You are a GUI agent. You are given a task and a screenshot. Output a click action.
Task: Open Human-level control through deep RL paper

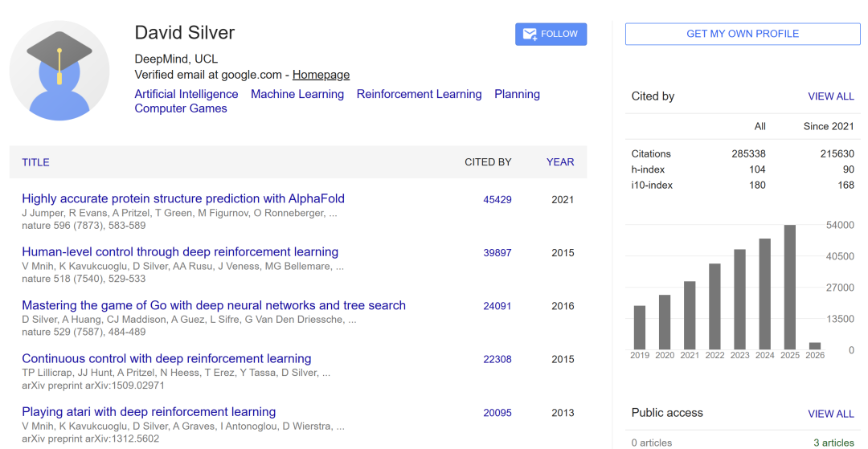pyautogui.click(x=179, y=252)
